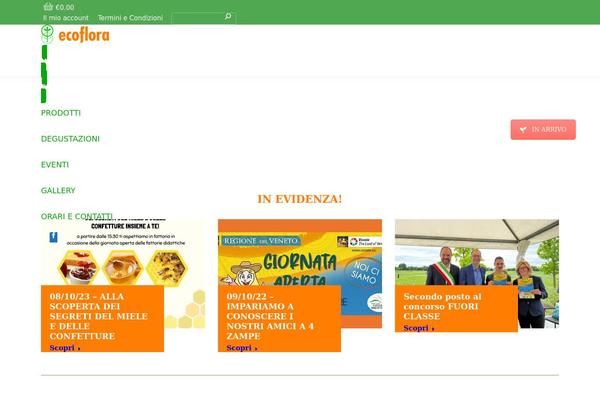Click the ecoflora logo
The width and height of the screenshot is (600, 400).
[75, 34]
